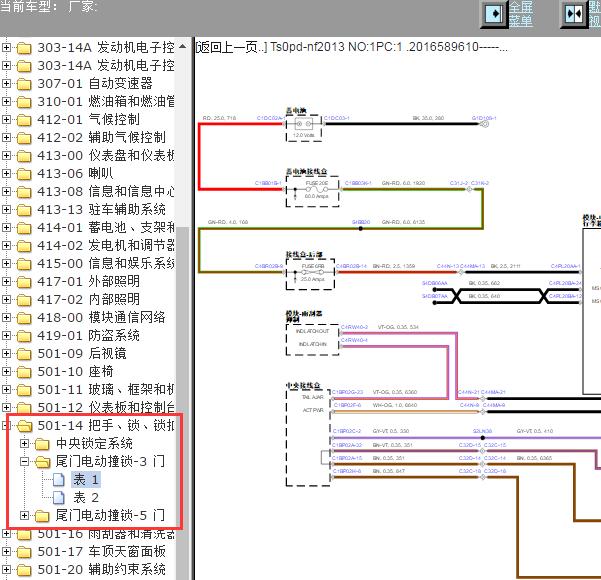Click the 501-09 后视镜 folder icon
The height and width of the screenshot is (580, 601).
[x=24, y=354]
